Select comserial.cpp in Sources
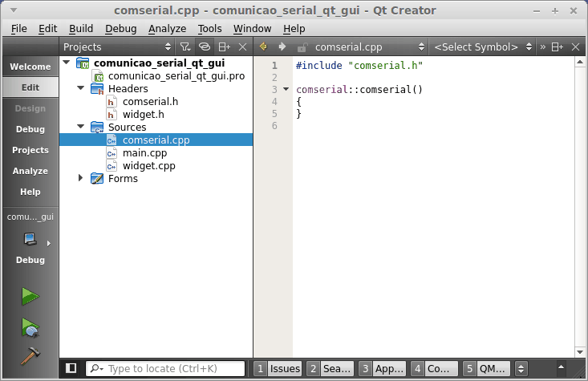The width and height of the screenshot is (588, 381). tap(156, 140)
